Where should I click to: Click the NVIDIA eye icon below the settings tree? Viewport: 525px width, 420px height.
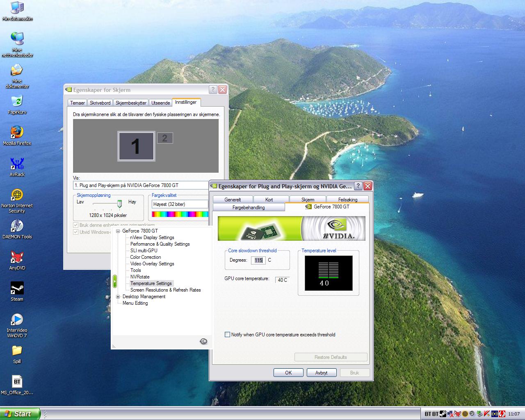tap(203, 341)
